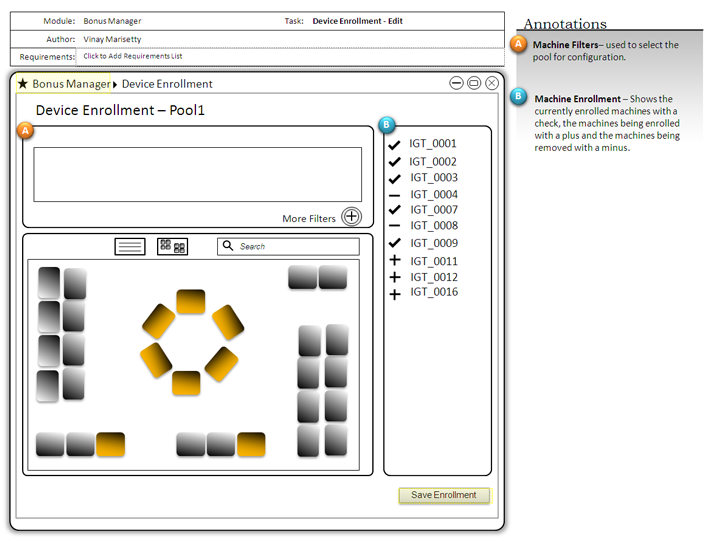Click plus icon next to IGT_0016

(x=395, y=294)
